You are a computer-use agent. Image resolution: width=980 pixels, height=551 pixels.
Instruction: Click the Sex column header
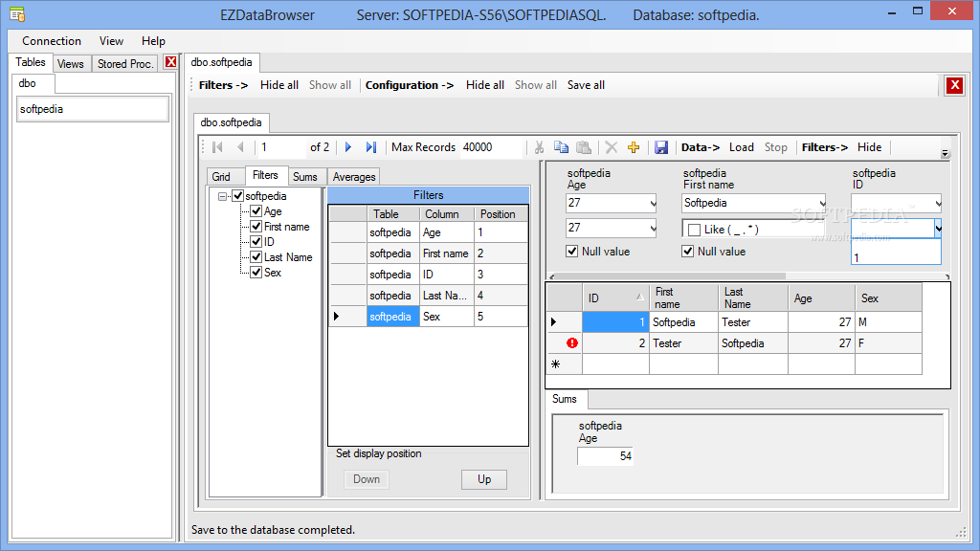point(888,298)
